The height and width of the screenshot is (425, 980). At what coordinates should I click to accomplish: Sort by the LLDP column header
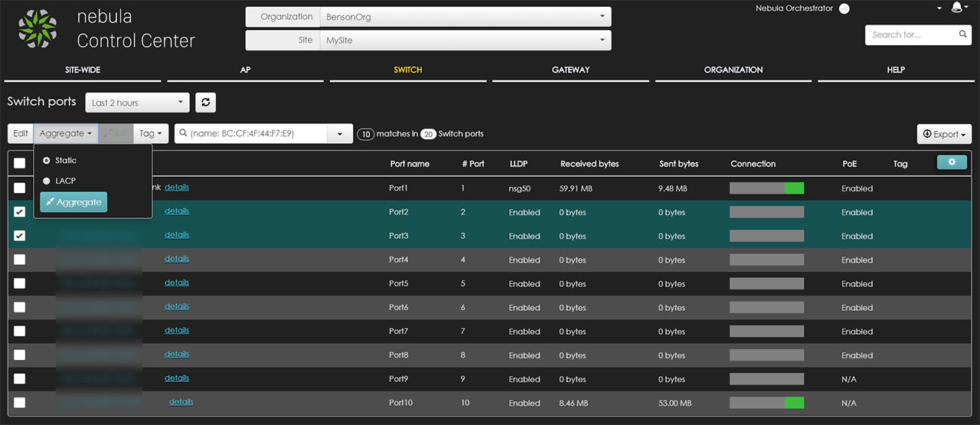coord(519,164)
